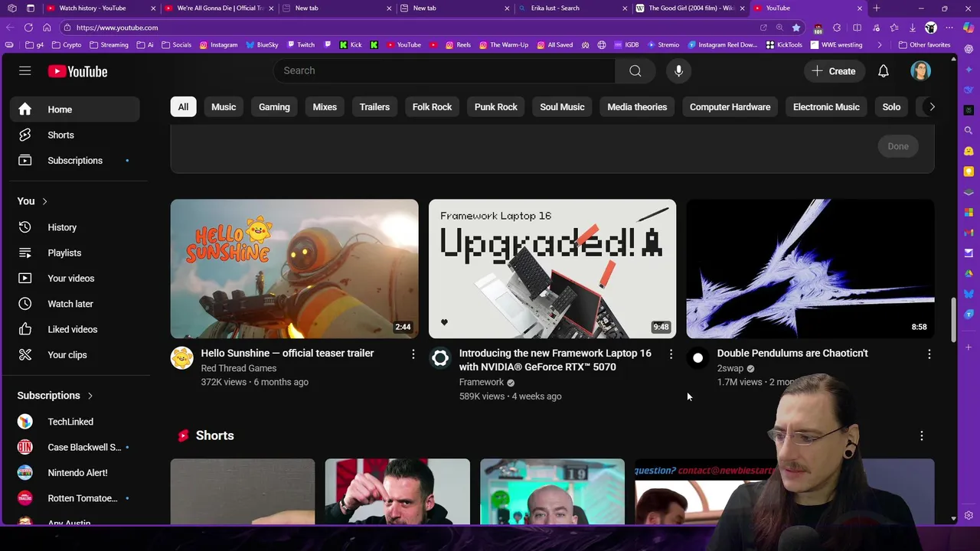Open the Hello Sunshine video thumbnail

[x=294, y=269]
